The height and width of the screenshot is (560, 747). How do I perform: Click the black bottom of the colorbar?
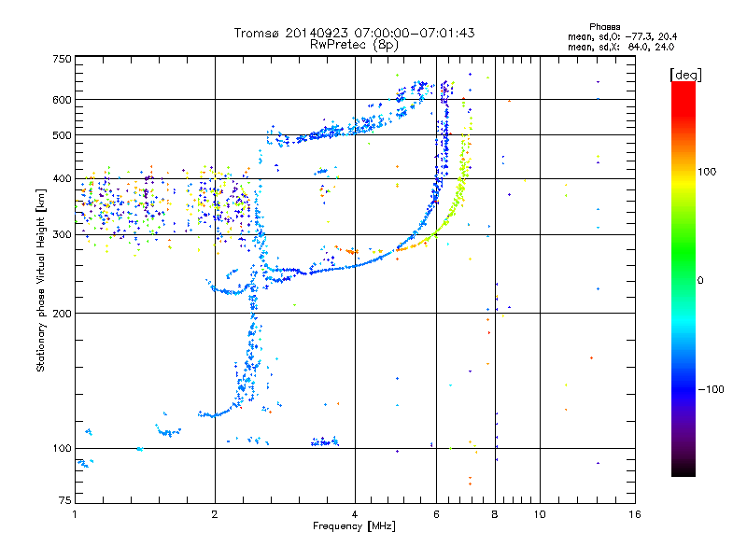[x=684, y=469]
